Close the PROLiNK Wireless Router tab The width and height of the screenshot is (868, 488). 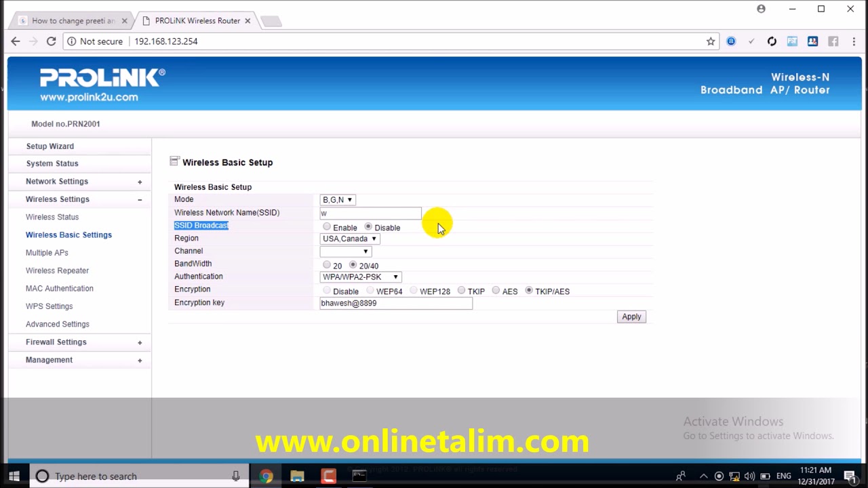[248, 21]
